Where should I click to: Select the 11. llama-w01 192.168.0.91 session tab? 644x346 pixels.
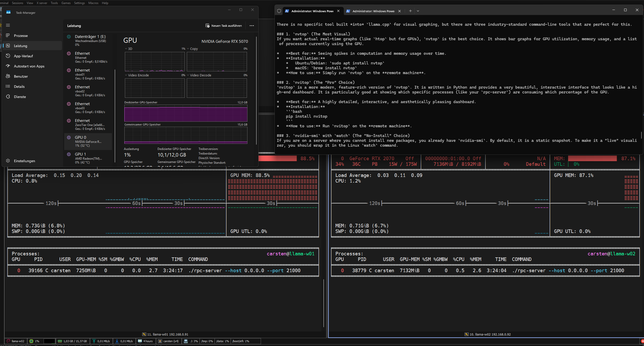(165, 334)
